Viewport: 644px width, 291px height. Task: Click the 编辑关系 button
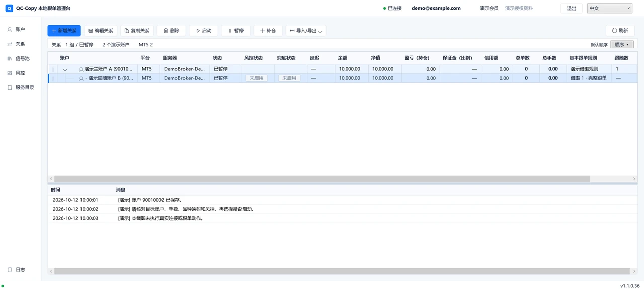pos(101,31)
